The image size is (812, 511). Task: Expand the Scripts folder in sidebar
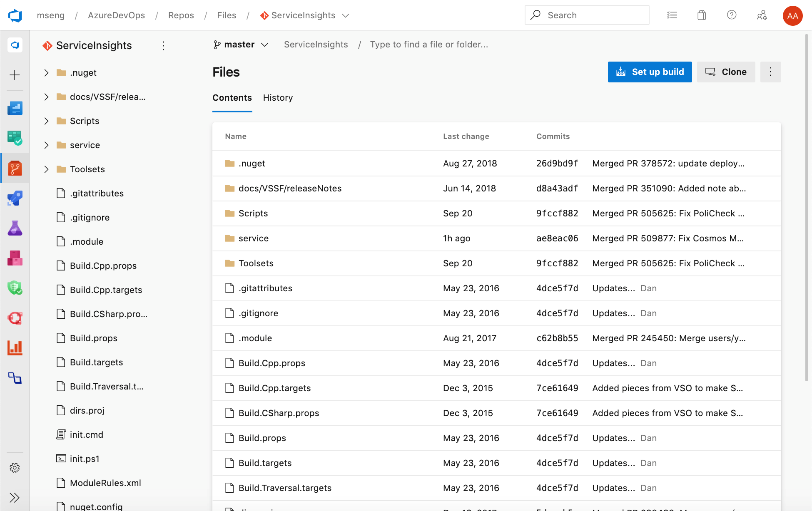point(47,121)
